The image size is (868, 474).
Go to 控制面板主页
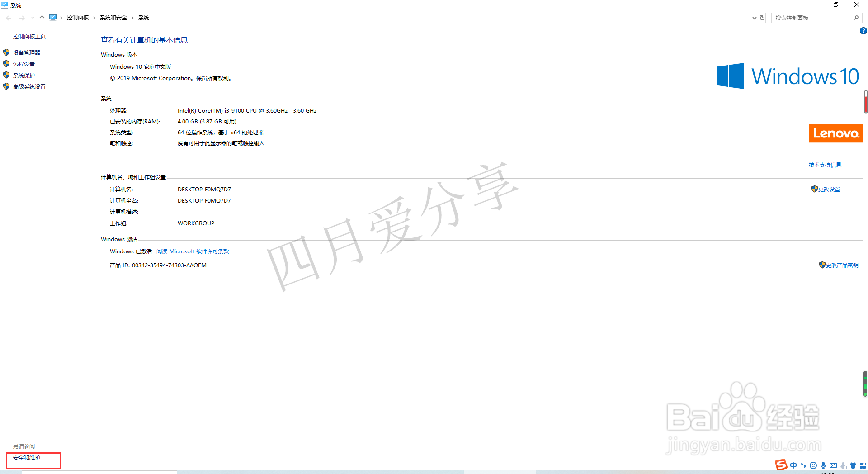tap(29, 37)
